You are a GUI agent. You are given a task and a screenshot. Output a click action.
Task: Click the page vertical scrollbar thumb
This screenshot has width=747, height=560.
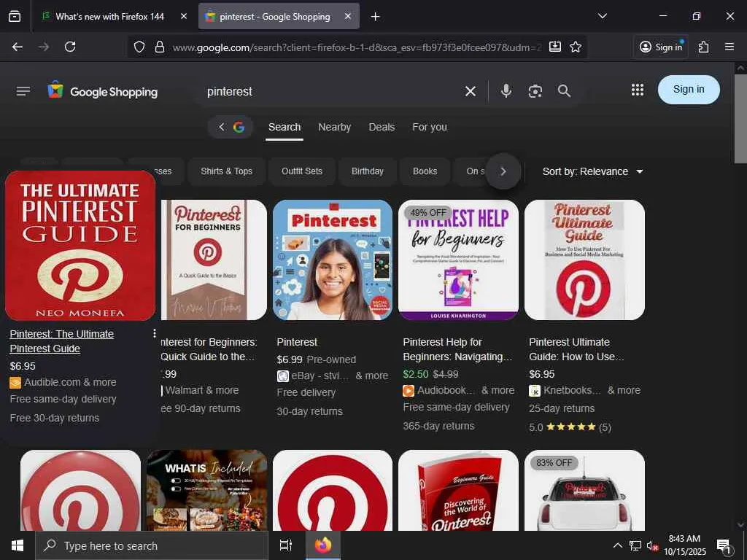740,119
